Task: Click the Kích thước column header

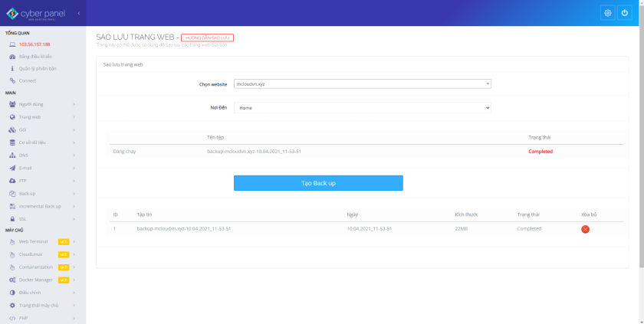Action: click(x=466, y=214)
